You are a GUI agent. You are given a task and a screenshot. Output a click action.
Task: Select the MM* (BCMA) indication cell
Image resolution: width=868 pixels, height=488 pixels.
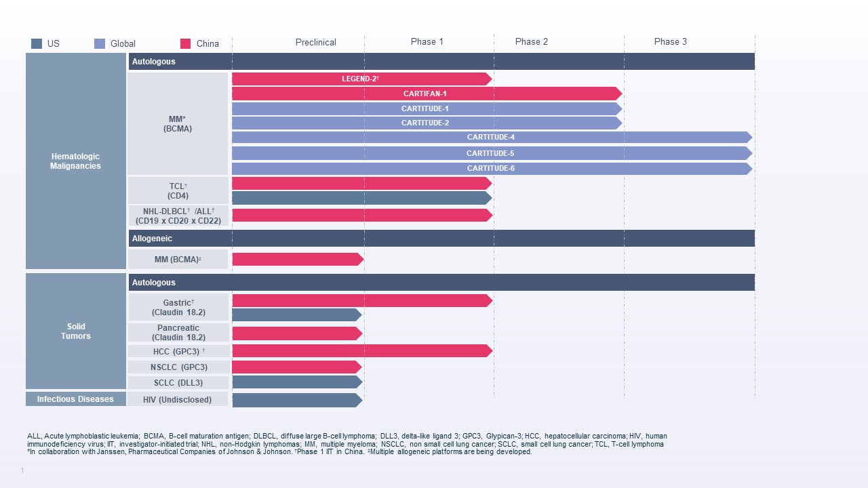[x=178, y=123]
